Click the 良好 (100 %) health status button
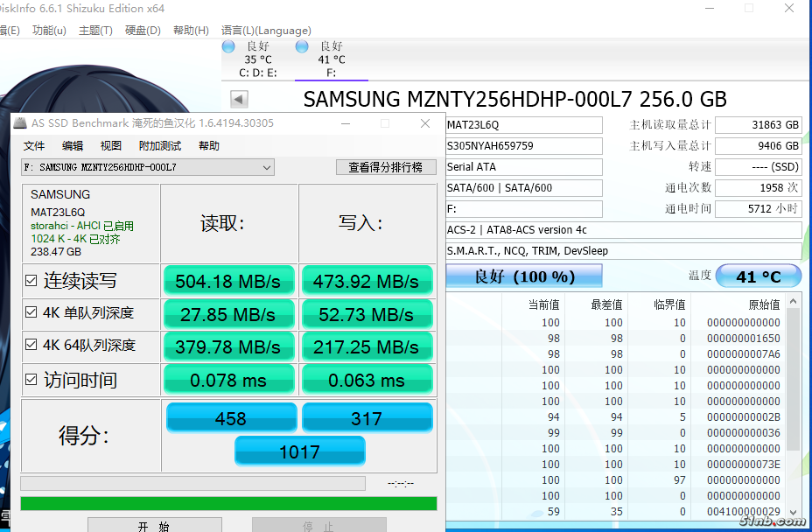The width and height of the screenshot is (812, 532). coord(524,276)
